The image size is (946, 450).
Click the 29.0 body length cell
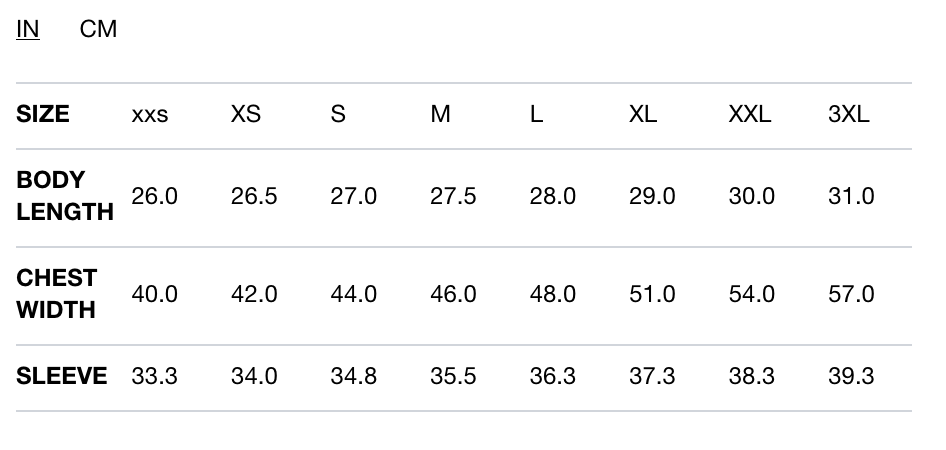[x=652, y=196]
